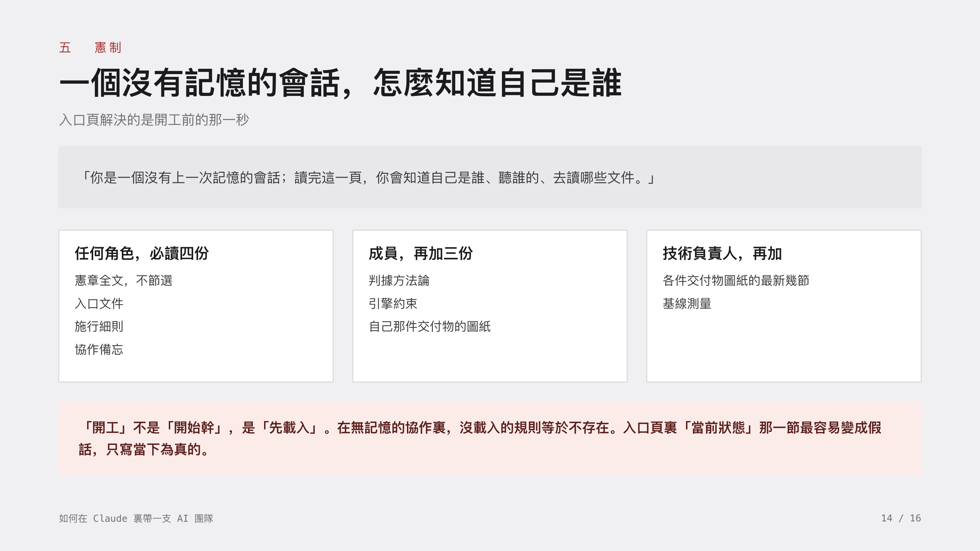Click the subtitle 入口頁解決的是開工前的那一秒
This screenshot has width=980, height=551.
(154, 120)
